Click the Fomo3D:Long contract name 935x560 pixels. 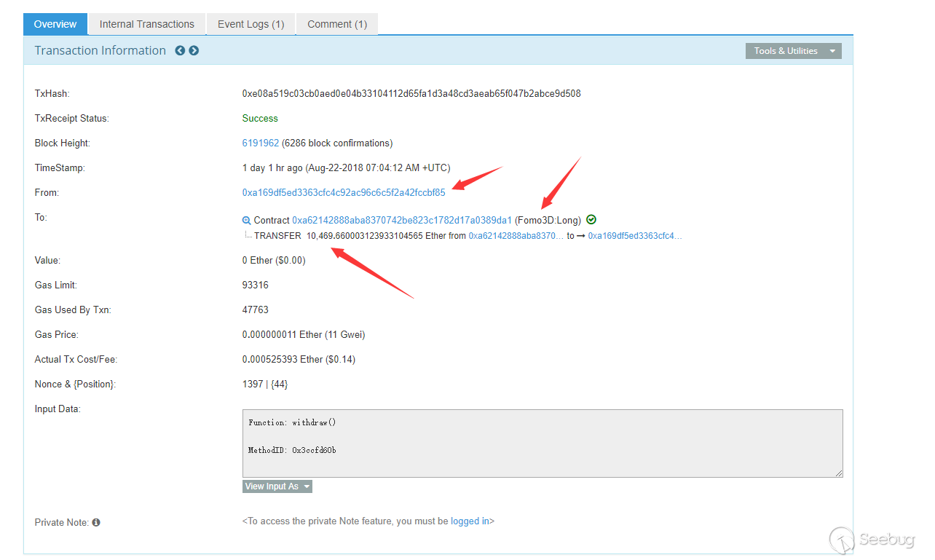coord(548,220)
